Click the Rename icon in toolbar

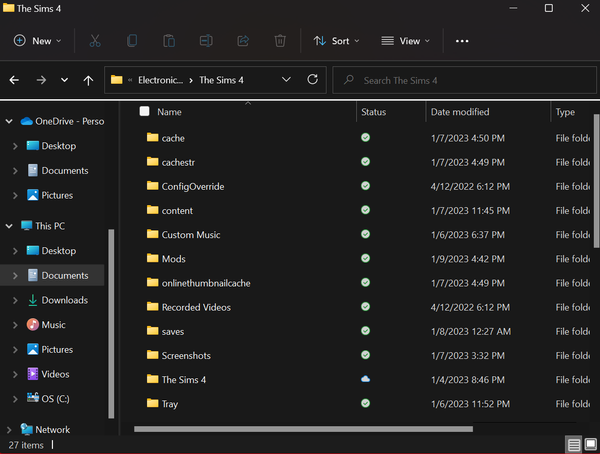[206, 41]
